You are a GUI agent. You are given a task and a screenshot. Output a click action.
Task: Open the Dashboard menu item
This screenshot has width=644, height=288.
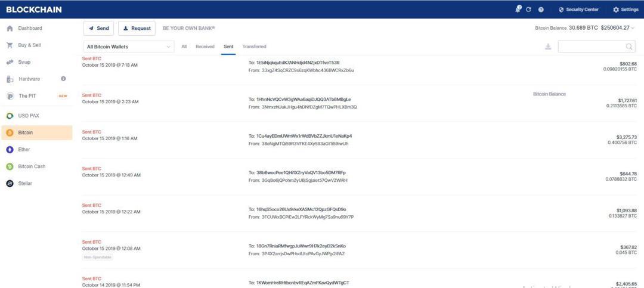pos(36,29)
